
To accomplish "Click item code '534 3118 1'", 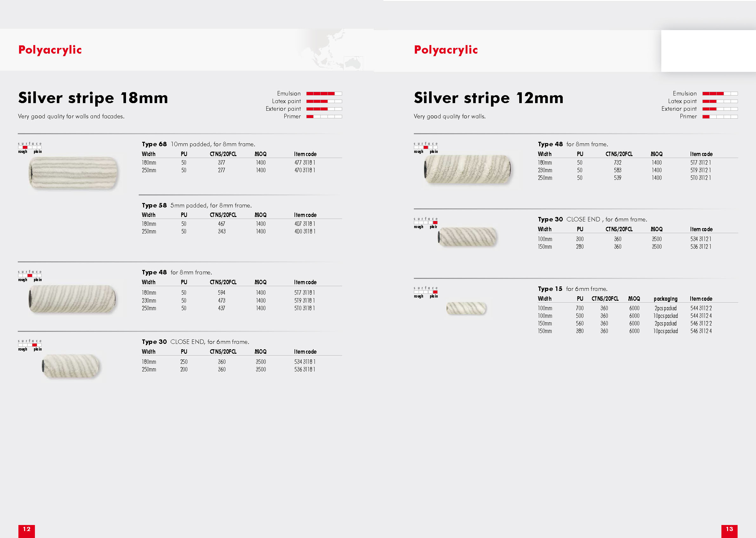I will click(305, 362).
